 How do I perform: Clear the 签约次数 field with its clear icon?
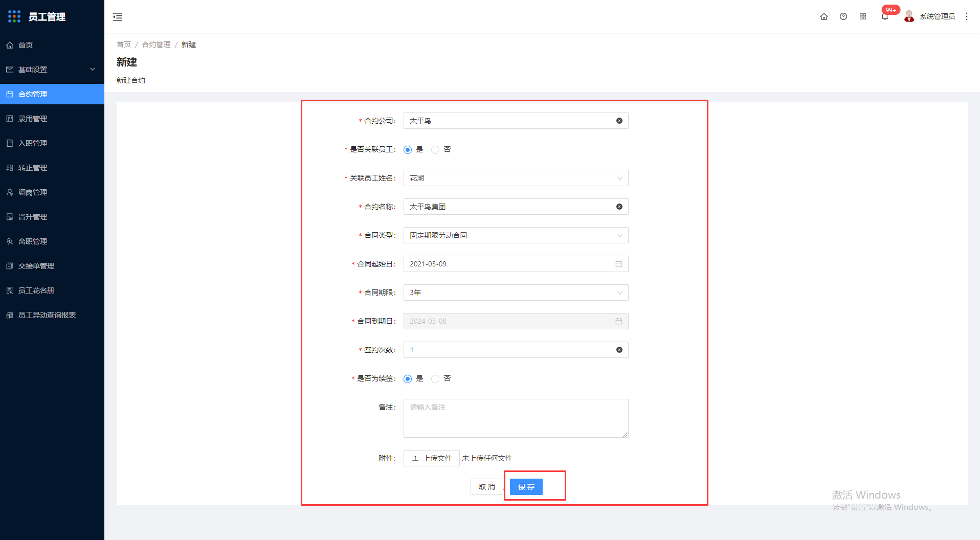pos(619,350)
